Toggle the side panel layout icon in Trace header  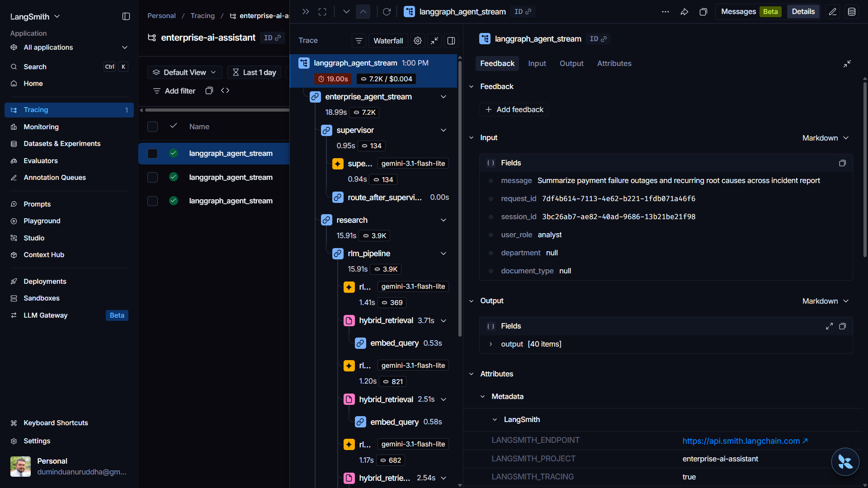click(451, 41)
